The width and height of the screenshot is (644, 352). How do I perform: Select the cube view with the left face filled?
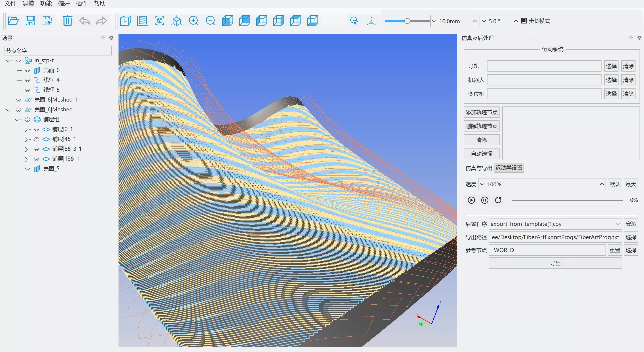tap(261, 21)
